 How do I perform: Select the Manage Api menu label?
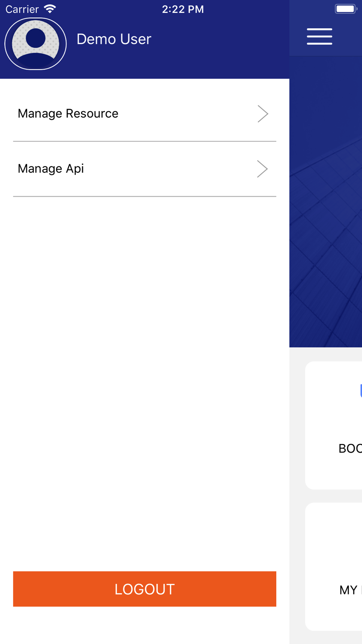tap(51, 169)
